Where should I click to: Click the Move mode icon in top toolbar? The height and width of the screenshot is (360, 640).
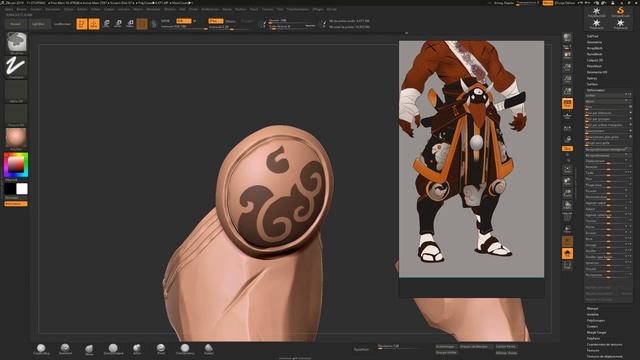coord(106,24)
